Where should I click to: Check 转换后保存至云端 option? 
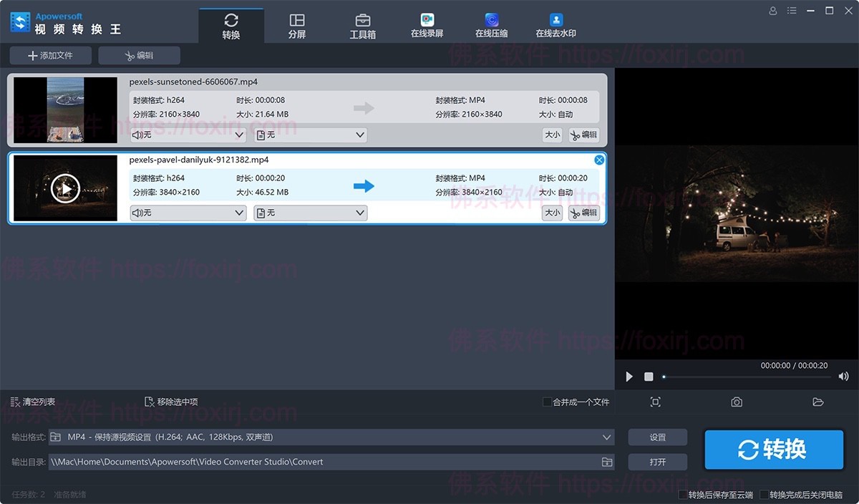click(x=683, y=495)
